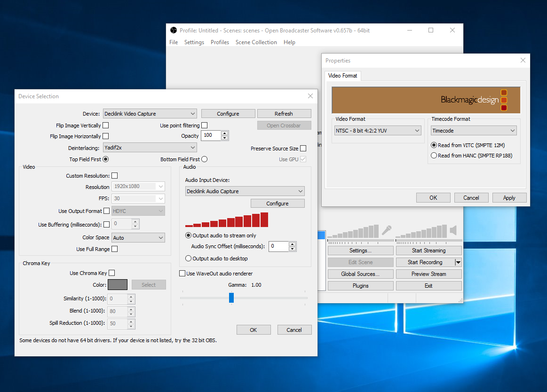Viewport: 547px width, 392px height.
Task: Toggle Use point filtering checkbox
Action: point(205,125)
